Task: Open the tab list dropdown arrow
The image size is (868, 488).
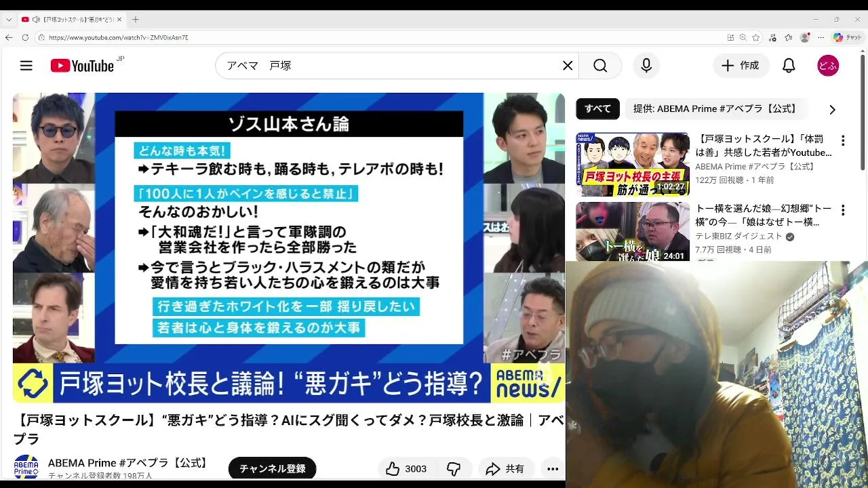Action: pos(9,20)
